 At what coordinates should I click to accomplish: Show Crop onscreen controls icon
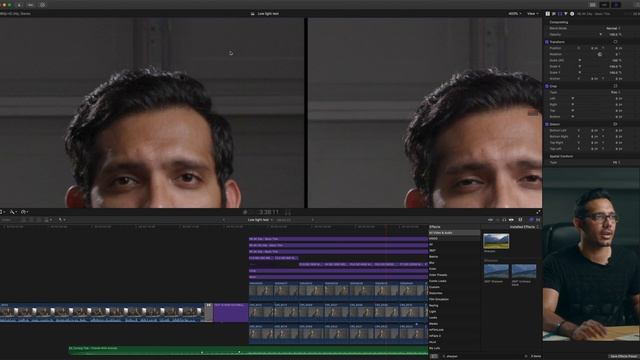(x=615, y=86)
